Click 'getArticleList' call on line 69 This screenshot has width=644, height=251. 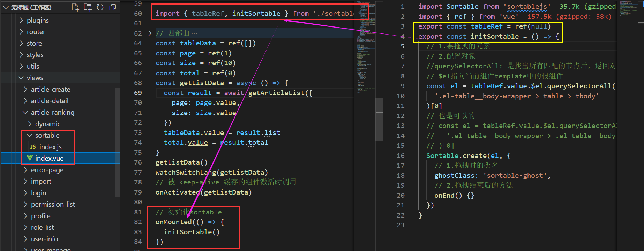tap(276, 93)
